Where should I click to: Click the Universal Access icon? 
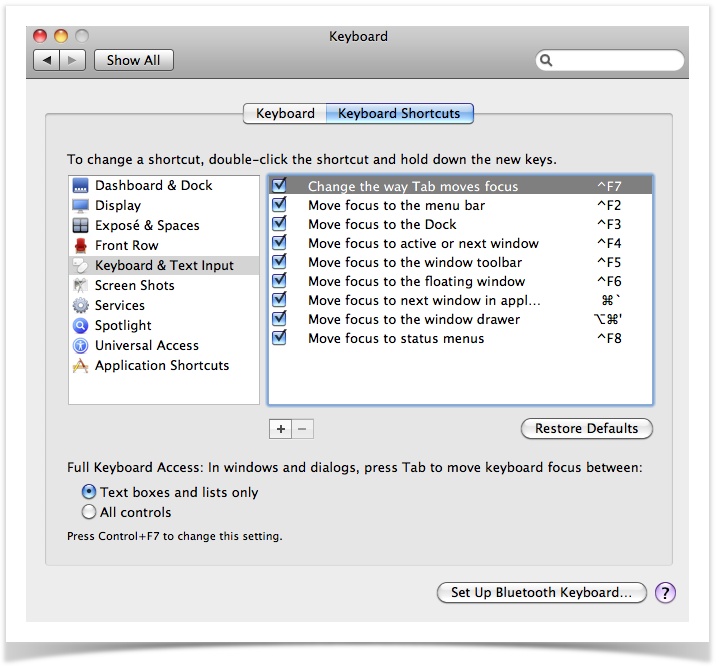[x=80, y=345]
